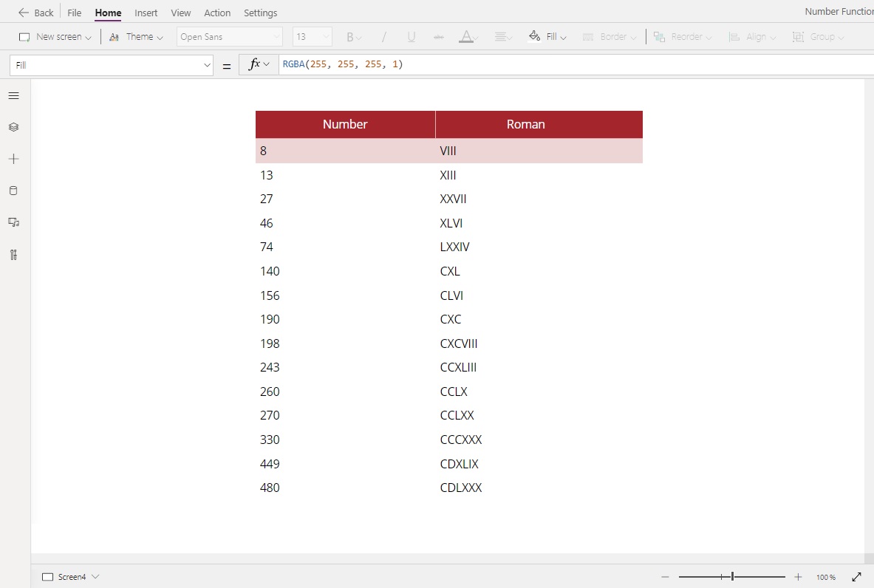The height and width of the screenshot is (588, 874).
Task: Click the Number Functions app name
Action: (x=839, y=12)
